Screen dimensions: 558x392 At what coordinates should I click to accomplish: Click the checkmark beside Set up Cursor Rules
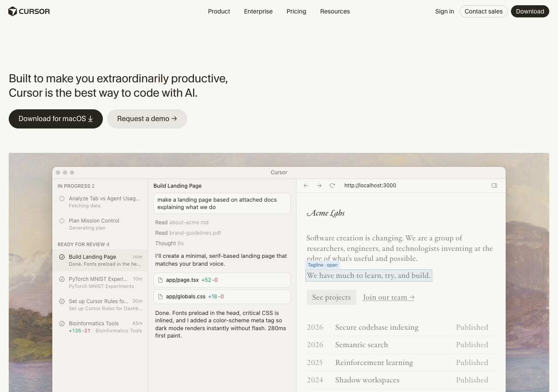[x=62, y=301]
